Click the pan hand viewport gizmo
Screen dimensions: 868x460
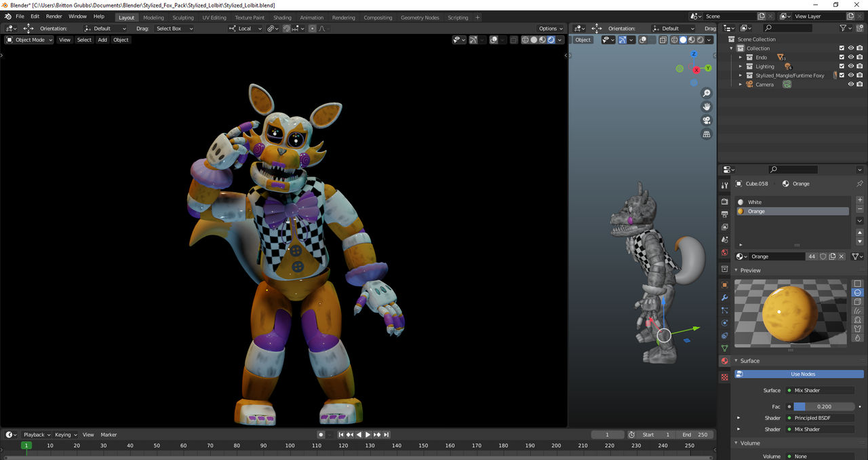coord(707,107)
